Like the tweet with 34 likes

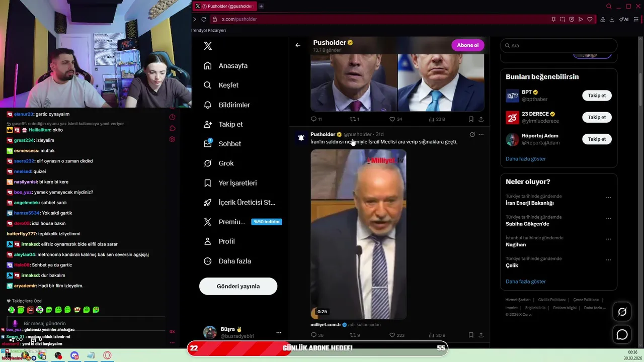point(395,119)
